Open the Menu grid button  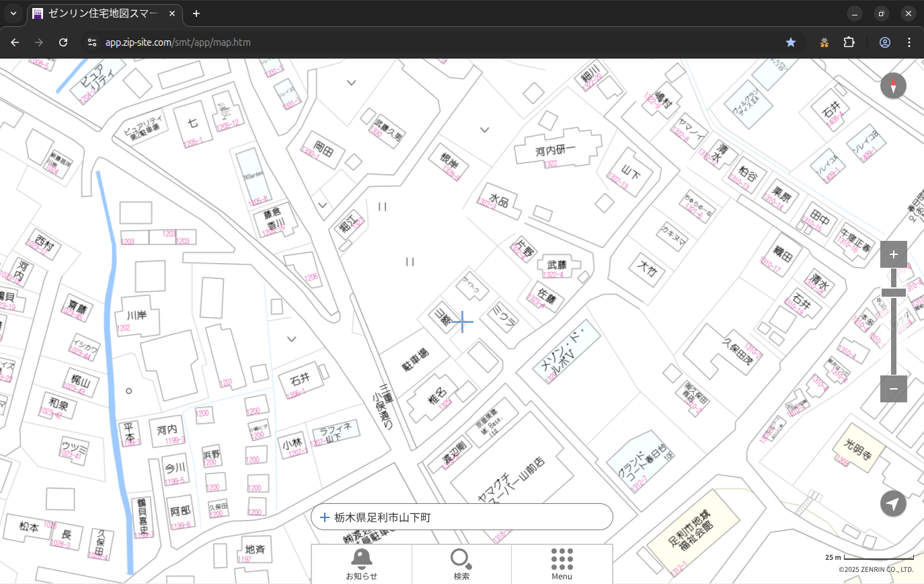coord(562,564)
